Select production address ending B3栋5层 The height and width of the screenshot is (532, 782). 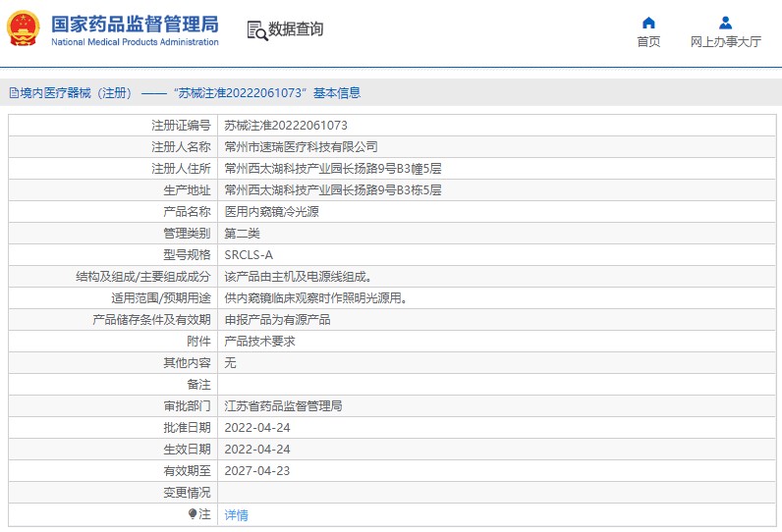[333, 189]
